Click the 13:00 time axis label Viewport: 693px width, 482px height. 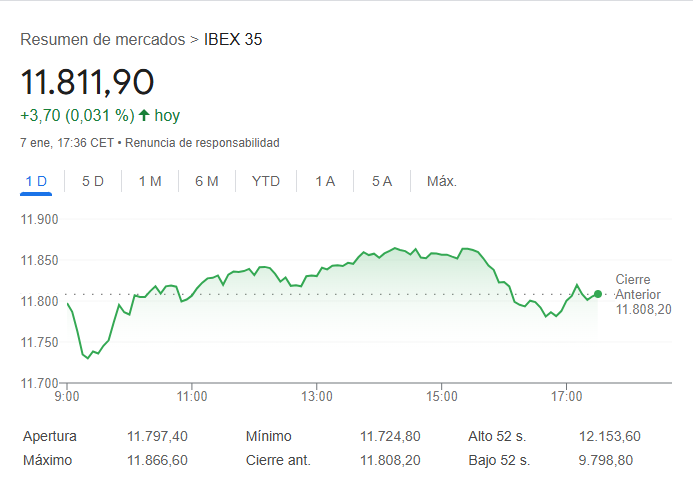[x=316, y=397]
